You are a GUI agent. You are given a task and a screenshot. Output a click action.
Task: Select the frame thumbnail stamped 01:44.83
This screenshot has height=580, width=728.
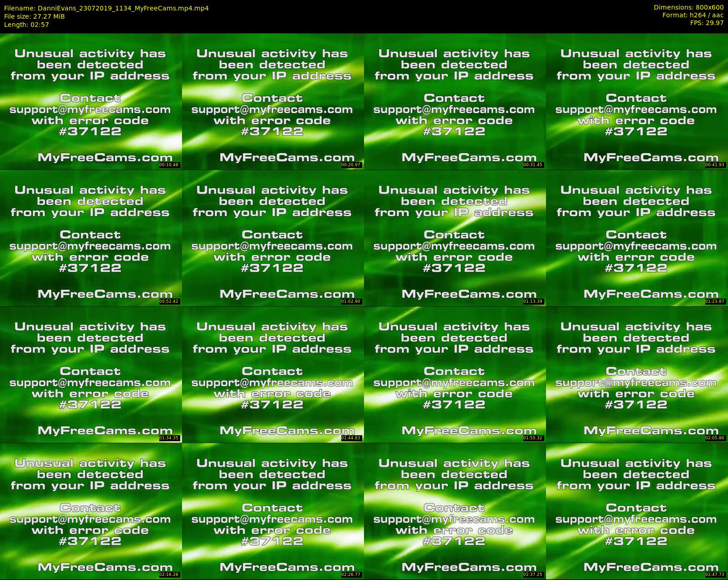273,374
